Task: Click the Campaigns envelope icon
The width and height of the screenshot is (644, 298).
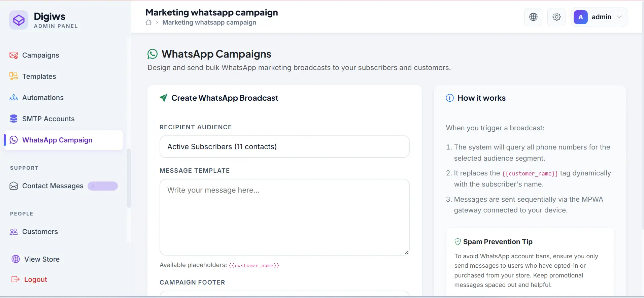Action: click(x=13, y=55)
